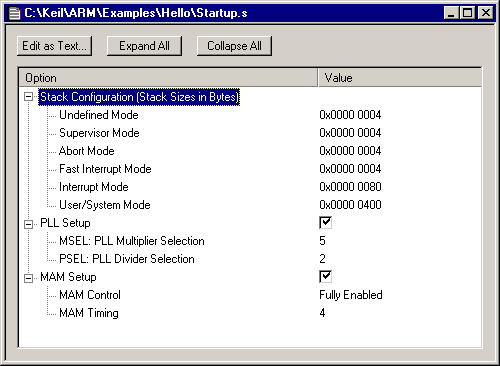Minimize the Startup.s window

click(x=451, y=13)
